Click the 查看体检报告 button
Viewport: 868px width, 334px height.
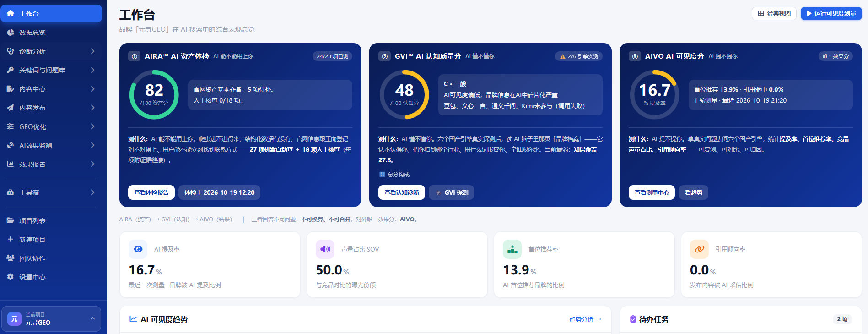pos(151,192)
